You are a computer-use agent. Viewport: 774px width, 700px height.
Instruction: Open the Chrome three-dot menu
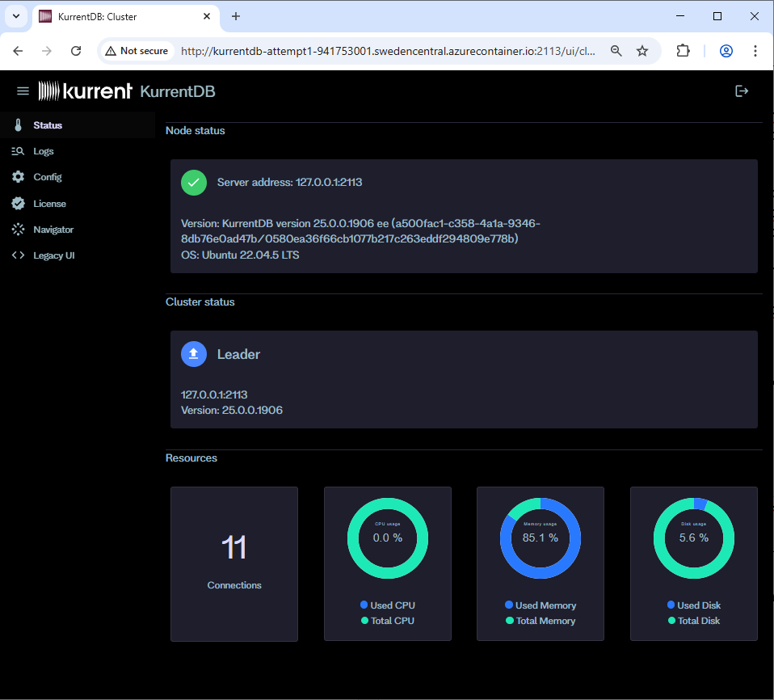[x=755, y=51]
